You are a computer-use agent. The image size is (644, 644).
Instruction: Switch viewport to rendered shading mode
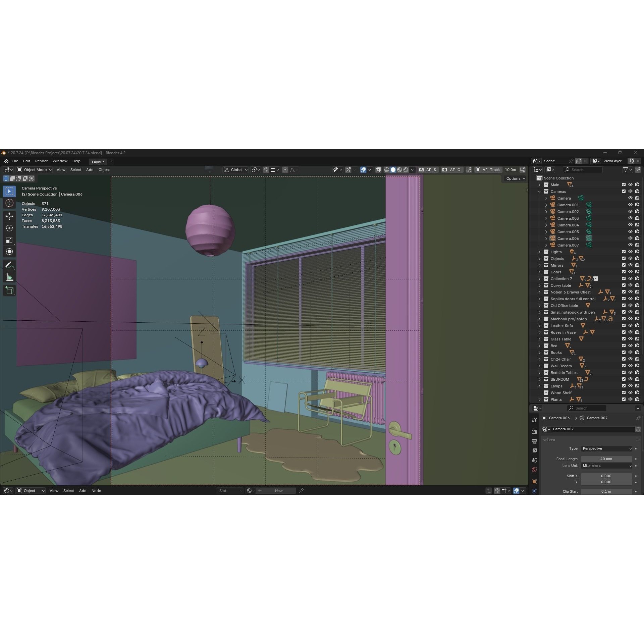click(x=406, y=170)
